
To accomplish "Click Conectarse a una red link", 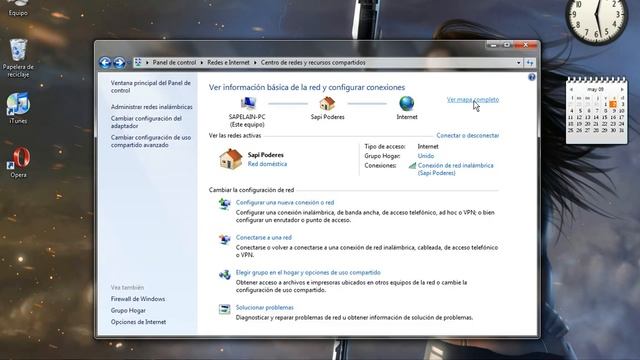I will [264, 238].
